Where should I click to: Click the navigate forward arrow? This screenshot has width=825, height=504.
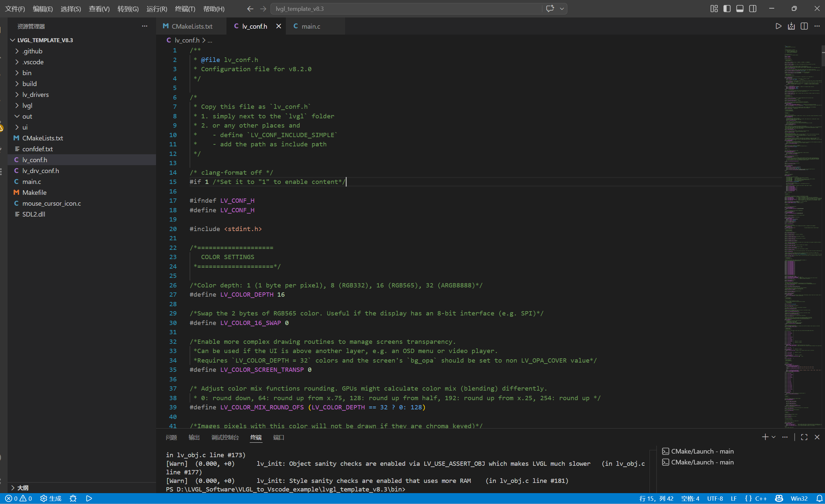tap(263, 9)
